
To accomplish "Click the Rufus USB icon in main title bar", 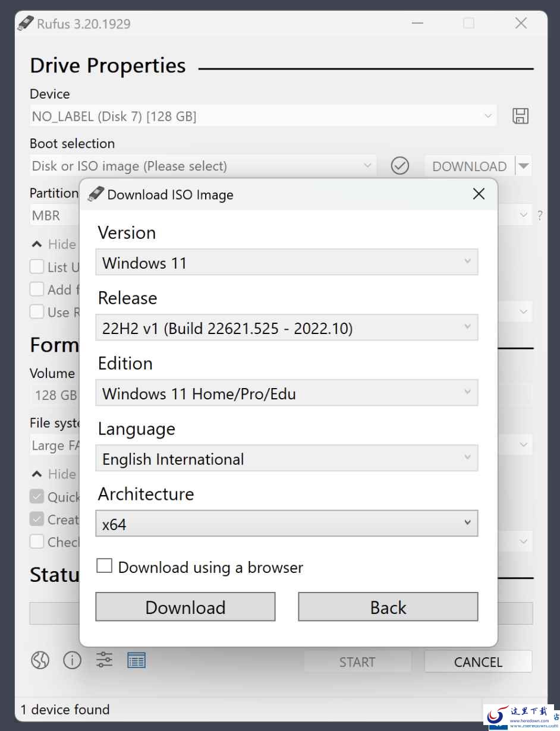I will (26, 23).
